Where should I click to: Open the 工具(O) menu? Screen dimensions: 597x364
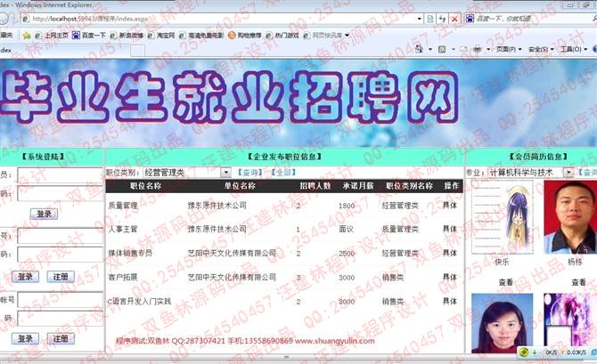(574, 50)
